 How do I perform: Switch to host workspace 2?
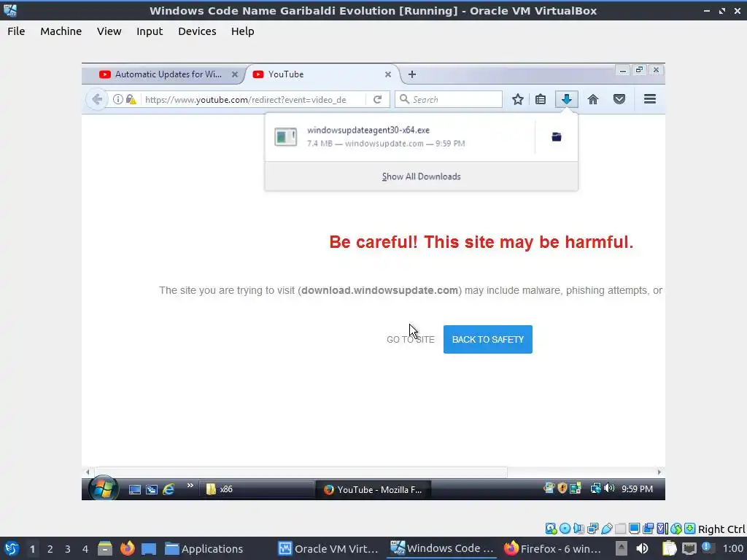50,549
